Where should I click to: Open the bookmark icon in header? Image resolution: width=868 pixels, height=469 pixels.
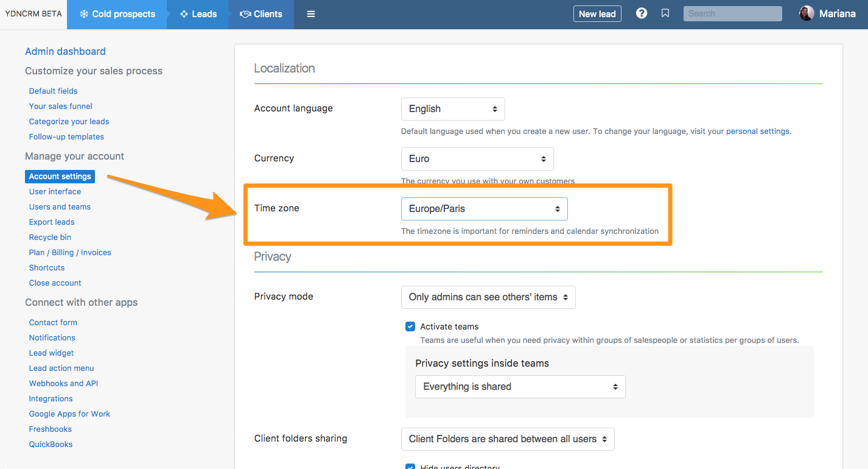(665, 13)
